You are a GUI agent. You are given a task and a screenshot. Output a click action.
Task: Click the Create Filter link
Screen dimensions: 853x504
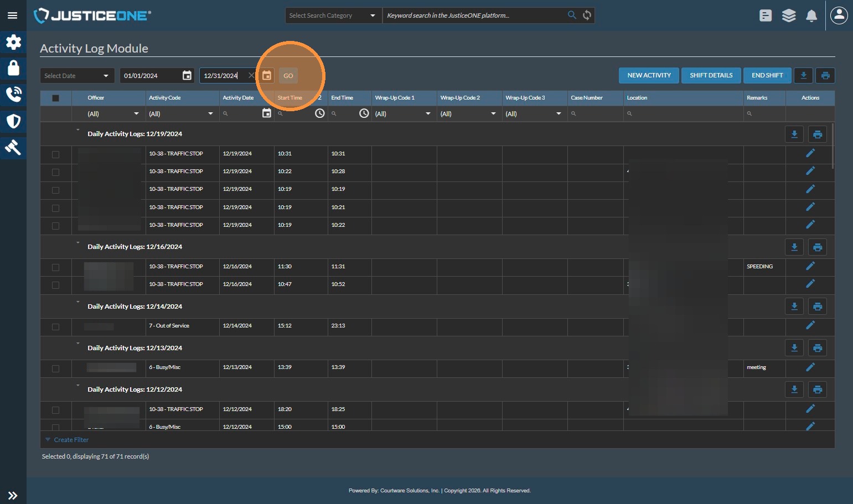pyautogui.click(x=71, y=440)
